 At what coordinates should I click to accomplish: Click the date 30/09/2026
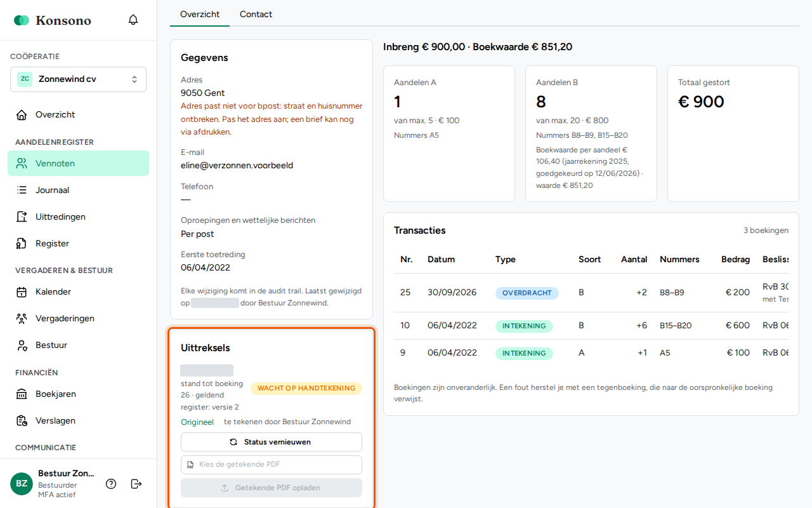click(x=452, y=293)
